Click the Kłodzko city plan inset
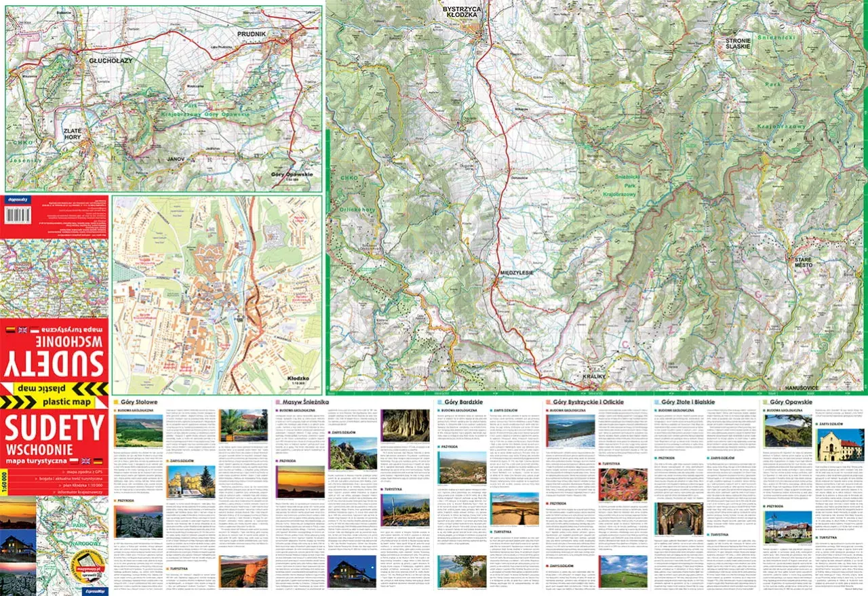This screenshot has height=596, width=868. (x=217, y=295)
